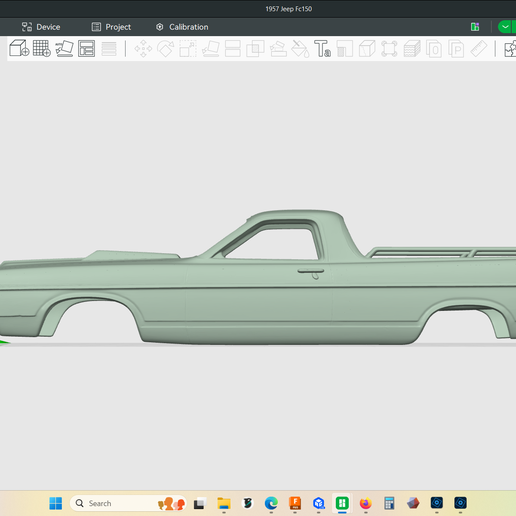516x516 pixels.
Task: Click the corner-square icon next to Text tool
Action: click(345, 49)
